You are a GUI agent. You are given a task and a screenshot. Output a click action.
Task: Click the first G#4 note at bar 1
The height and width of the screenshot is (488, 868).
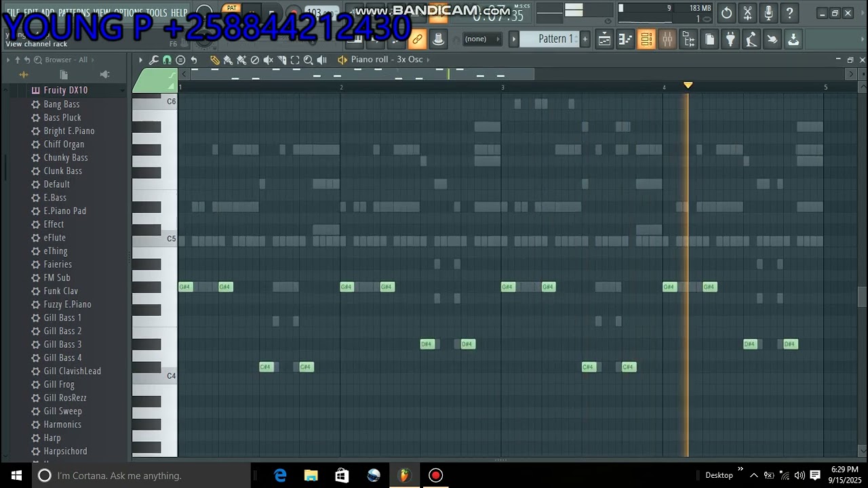click(x=185, y=287)
